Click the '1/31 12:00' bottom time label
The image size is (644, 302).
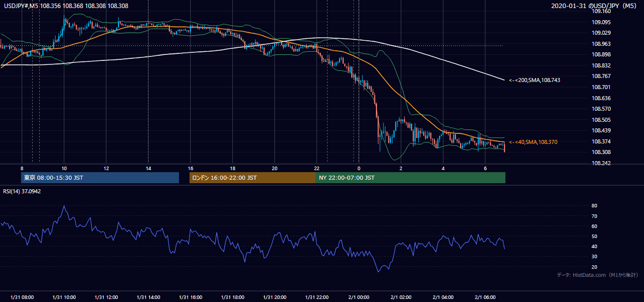click(106, 297)
